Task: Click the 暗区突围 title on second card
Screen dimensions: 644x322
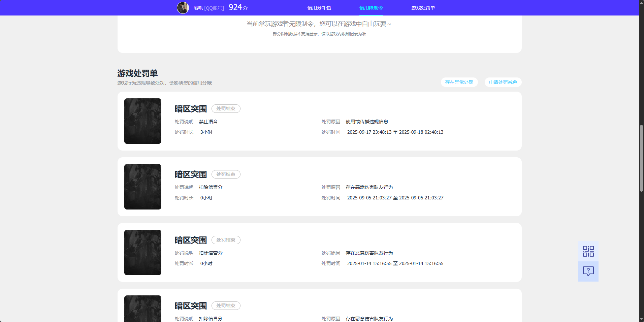Action: [x=190, y=174]
